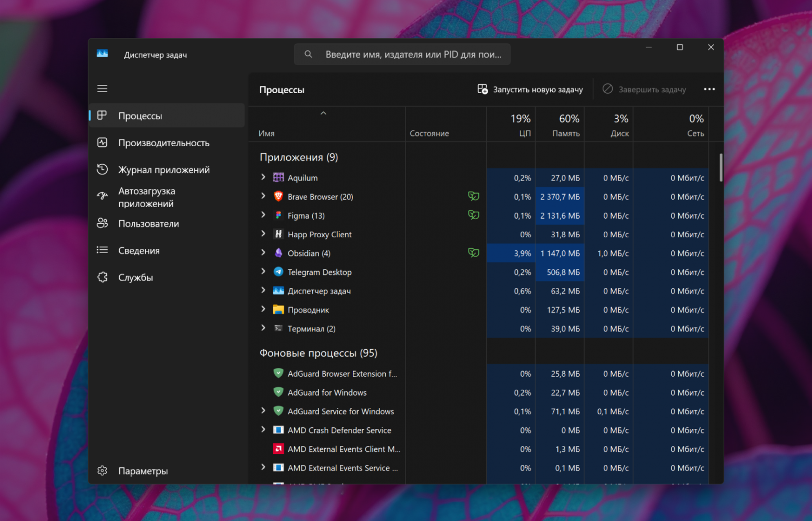Expand the Telegram Desktop process group
This screenshot has height=521, width=812.
tap(263, 272)
